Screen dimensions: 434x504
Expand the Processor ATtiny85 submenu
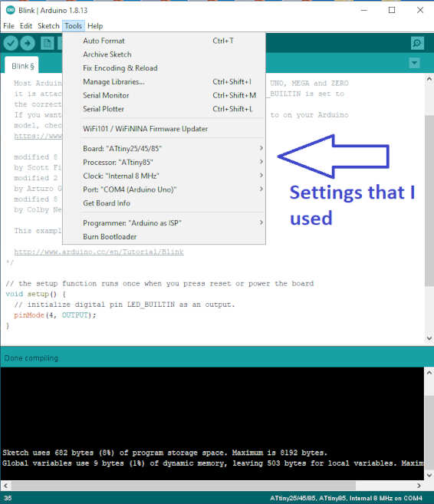tap(164, 162)
